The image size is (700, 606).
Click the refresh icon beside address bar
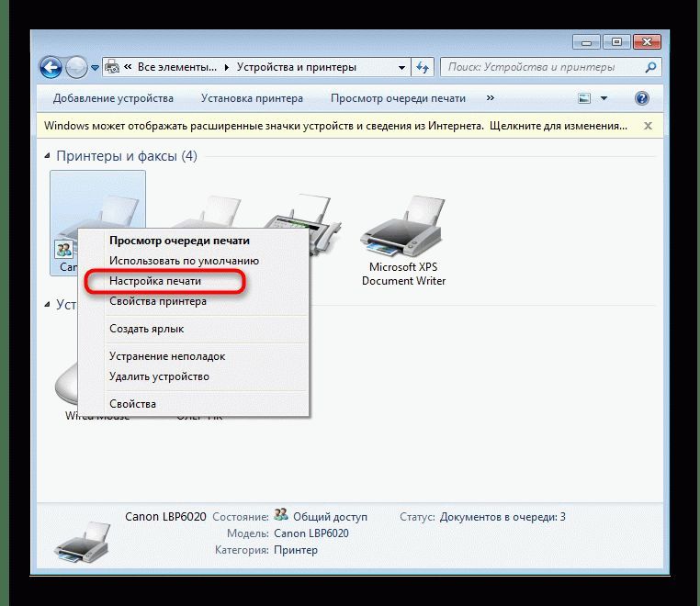pyautogui.click(x=423, y=67)
